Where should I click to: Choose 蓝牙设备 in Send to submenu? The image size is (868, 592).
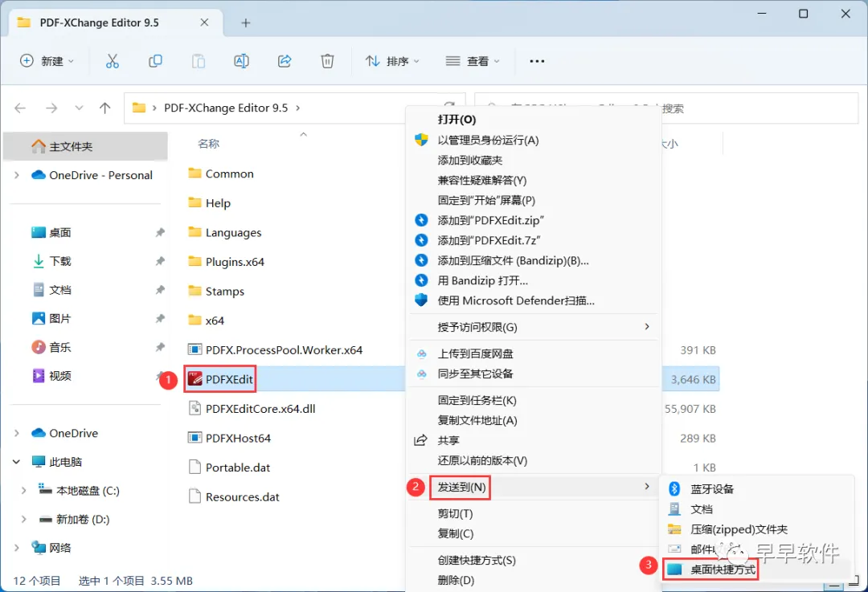712,489
